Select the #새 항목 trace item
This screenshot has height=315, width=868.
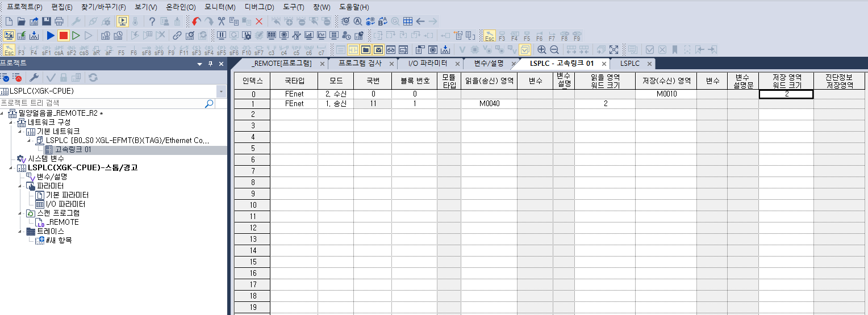(59, 241)
